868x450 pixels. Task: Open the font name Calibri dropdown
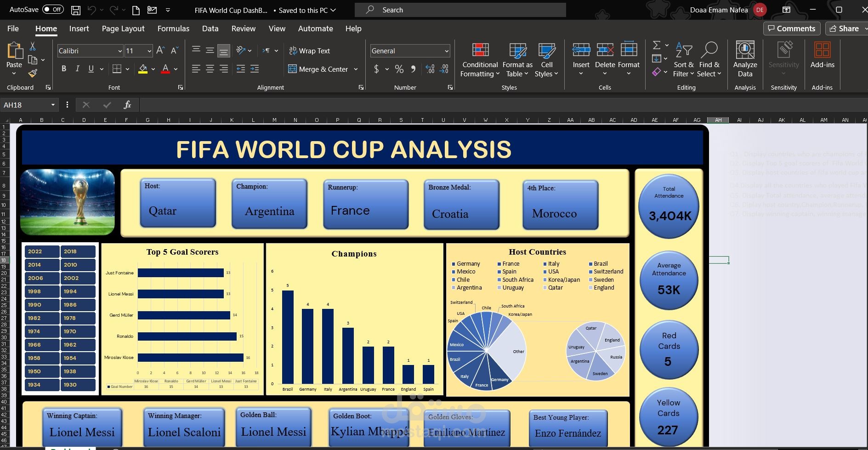point(120,51)
